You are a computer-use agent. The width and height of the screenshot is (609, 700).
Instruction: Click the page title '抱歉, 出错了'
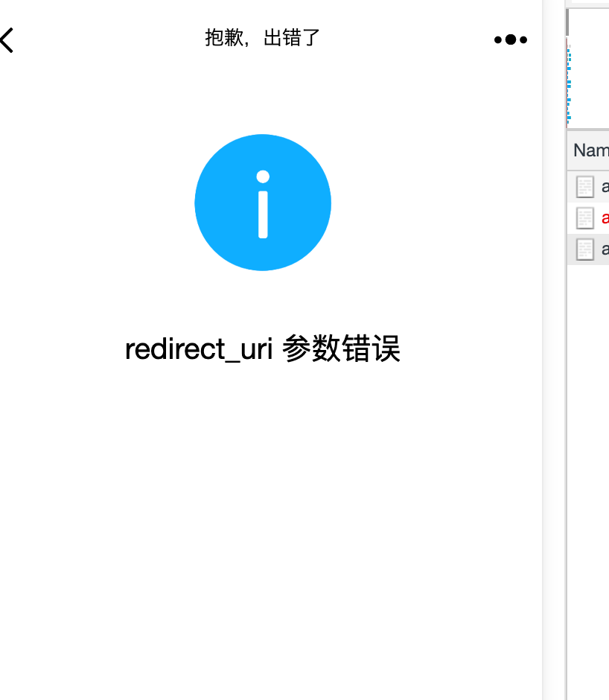[x=263, y=37]
